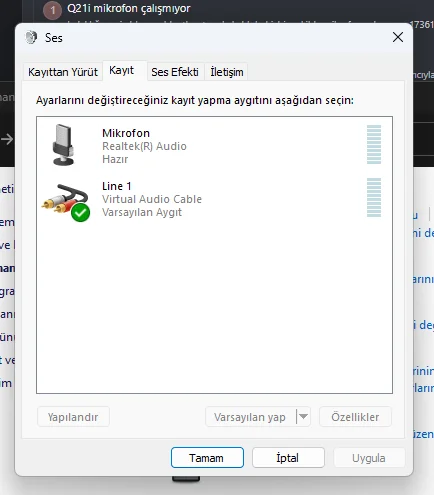Click the Virtual Audio Cable text
The width and height of the screenshot is (434, 495).
[x=152, y=199]
